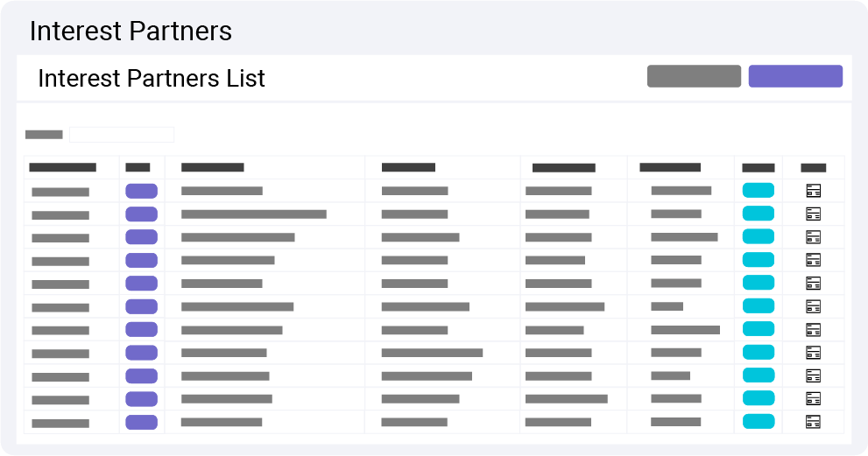Screen dimensions: 868x456
Task: Open the details icon in the fifth row
Action: (x=813, y=284)
